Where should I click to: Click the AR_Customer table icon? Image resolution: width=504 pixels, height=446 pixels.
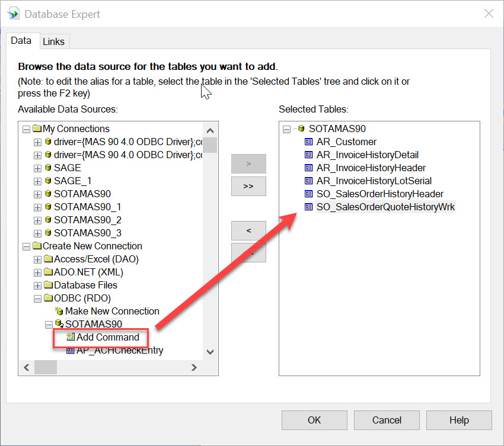(x=308, y=142)
